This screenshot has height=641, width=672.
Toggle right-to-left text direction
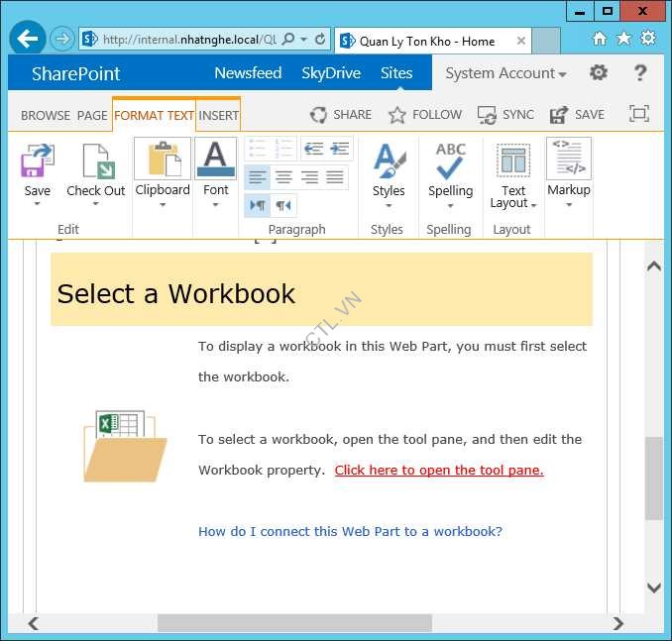[x=283, y=205]
